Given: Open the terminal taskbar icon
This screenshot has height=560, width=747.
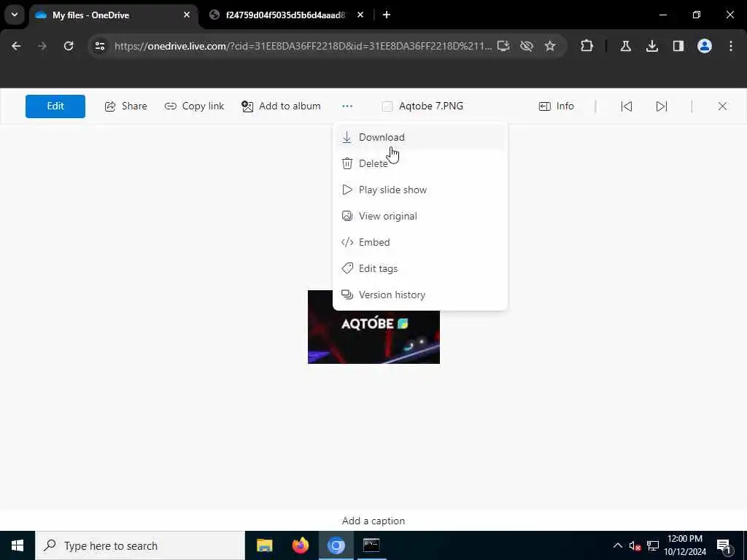Looking at the screenshot, I should (x=371, y=545).
